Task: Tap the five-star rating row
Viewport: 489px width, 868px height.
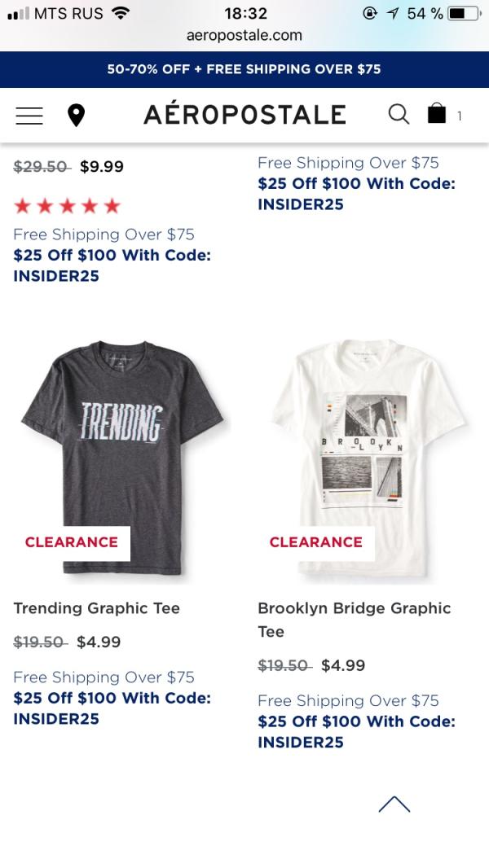Action: pyautogui.click(x=67, y=206)
